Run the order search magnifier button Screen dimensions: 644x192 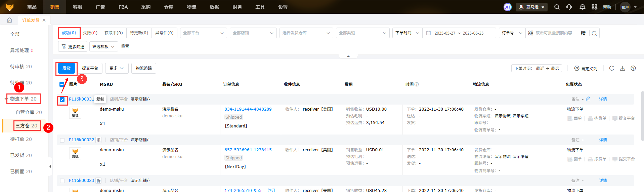[594, 33]
